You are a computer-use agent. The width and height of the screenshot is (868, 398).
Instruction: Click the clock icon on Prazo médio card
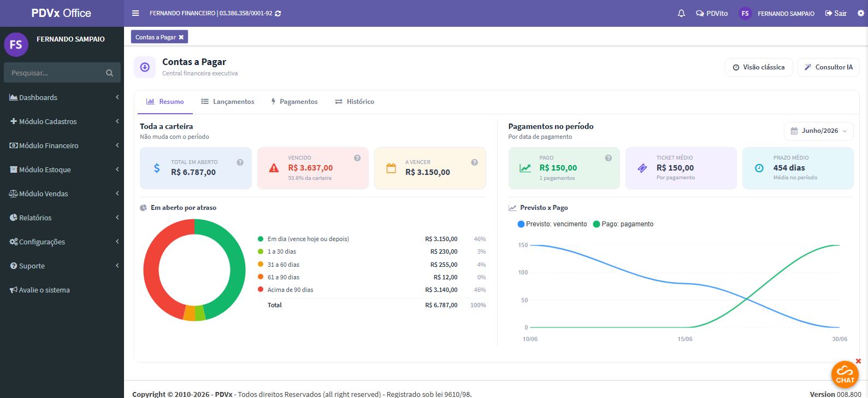[759, 168]
